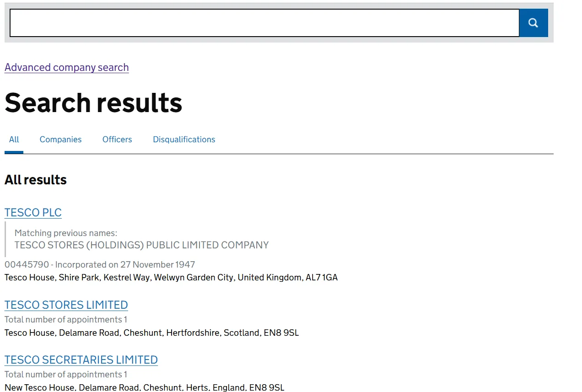
Task: Click the 'All results' subheading
Action: click(36, 180)
